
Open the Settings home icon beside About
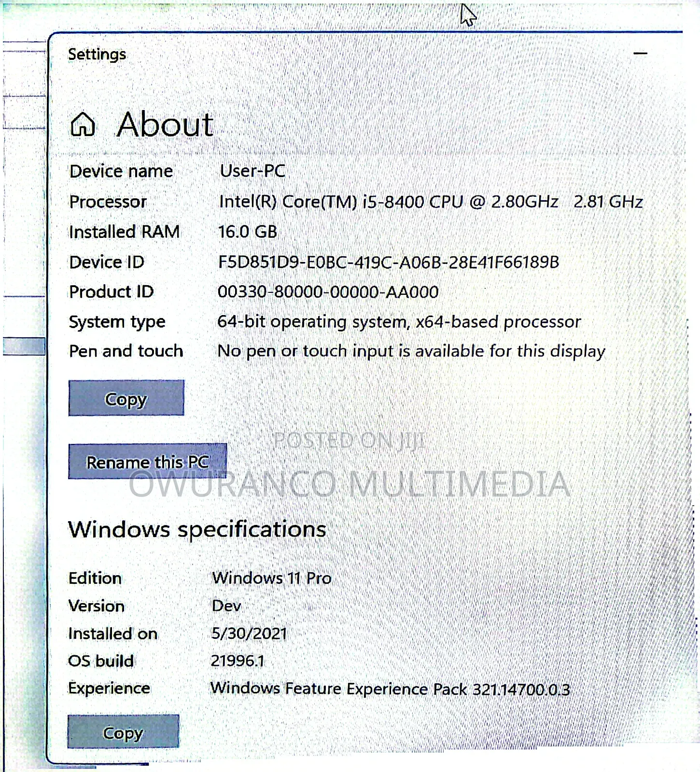point(83,124)
